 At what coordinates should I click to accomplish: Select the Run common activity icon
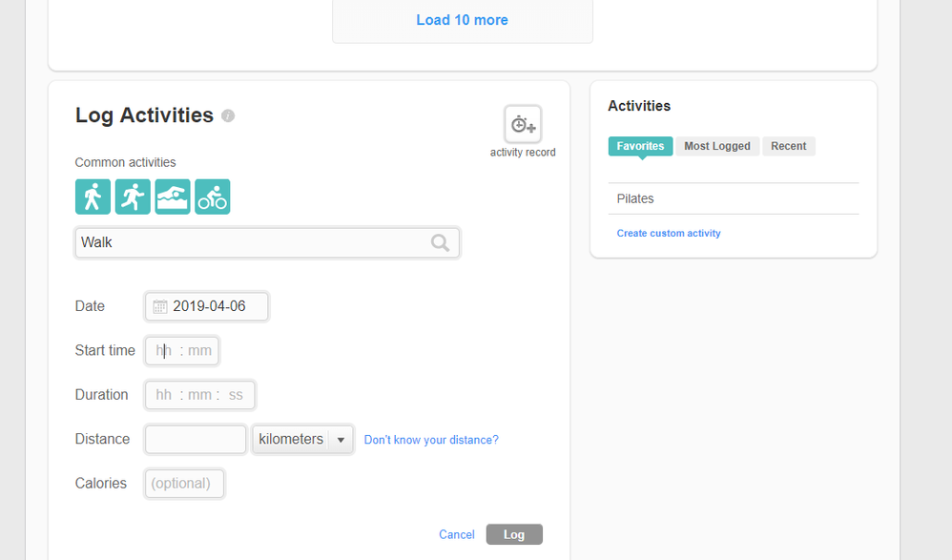(133, 197)
